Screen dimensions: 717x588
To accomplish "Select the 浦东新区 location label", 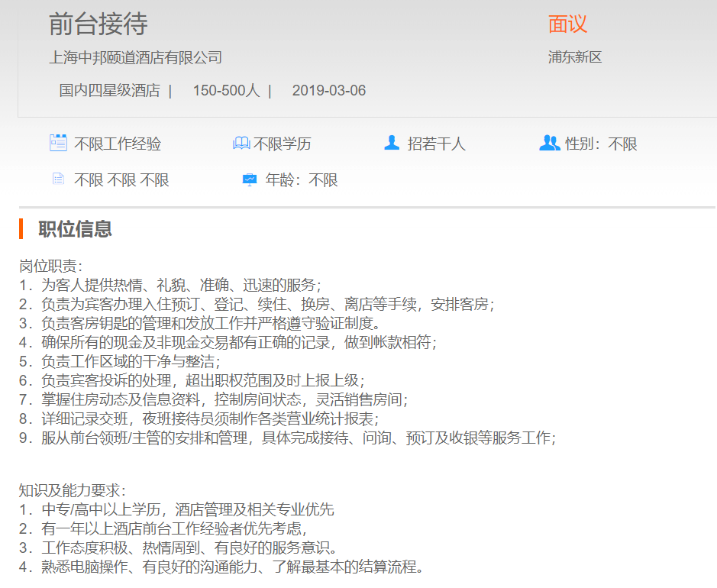I will pyautogui.click(x=575, y=57).
